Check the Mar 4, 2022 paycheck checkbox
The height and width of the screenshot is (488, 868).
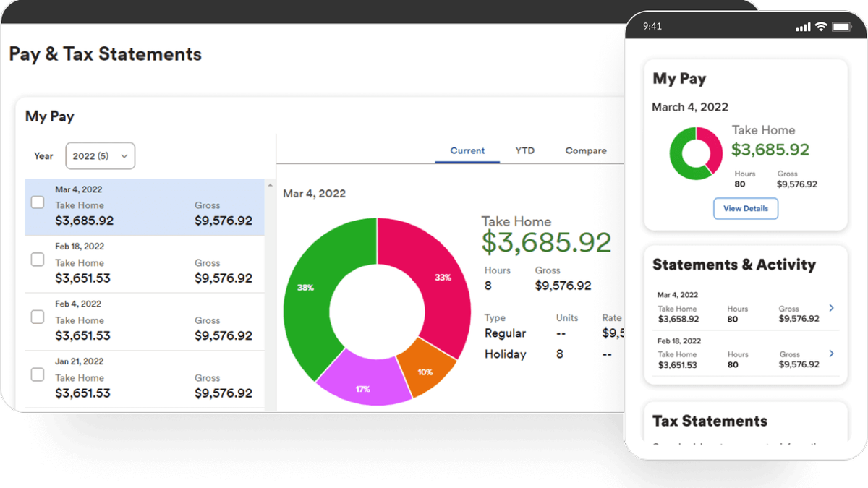[x=37, y=202]
